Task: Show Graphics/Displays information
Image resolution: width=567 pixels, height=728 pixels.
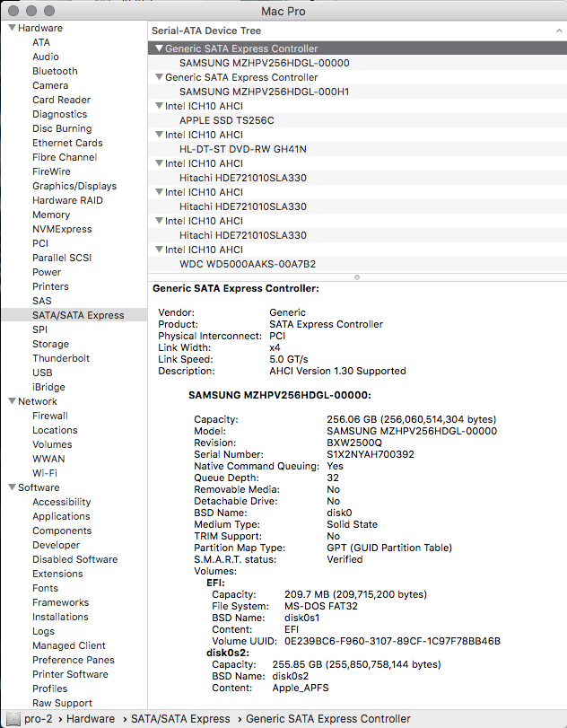Action: (74, 186)
